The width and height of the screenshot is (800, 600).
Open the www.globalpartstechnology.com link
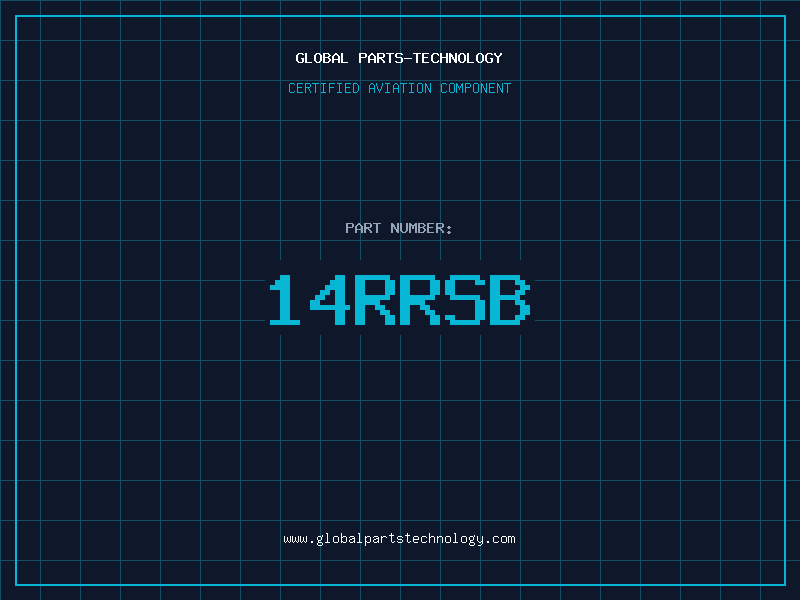399,539
